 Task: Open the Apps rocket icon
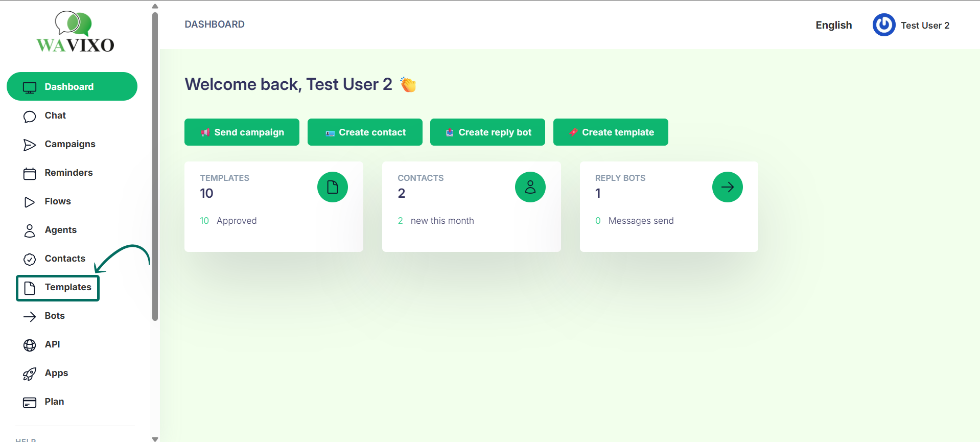pyautogui.click(x=30, y=374)
